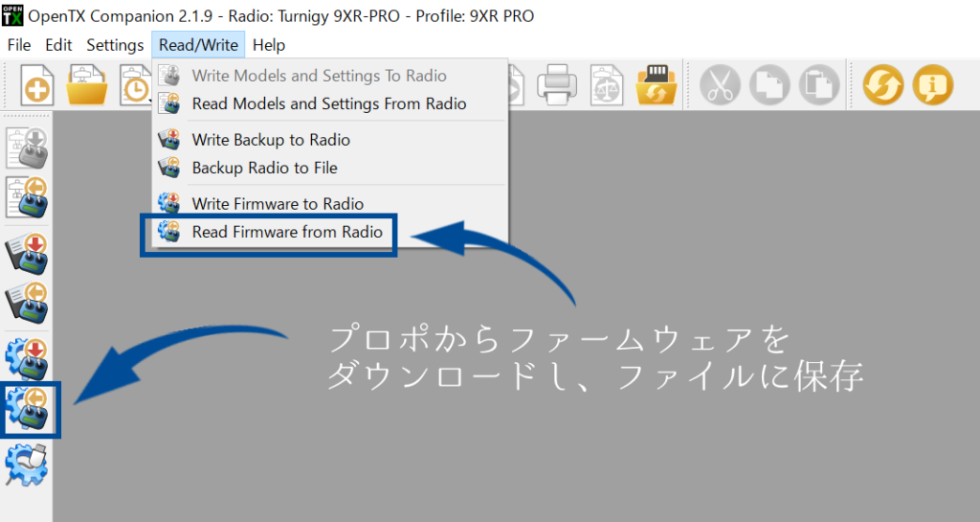Select Read Firmware from Radio entry
980x522 pixels.
pyautogui.click(x=329, y=232)
